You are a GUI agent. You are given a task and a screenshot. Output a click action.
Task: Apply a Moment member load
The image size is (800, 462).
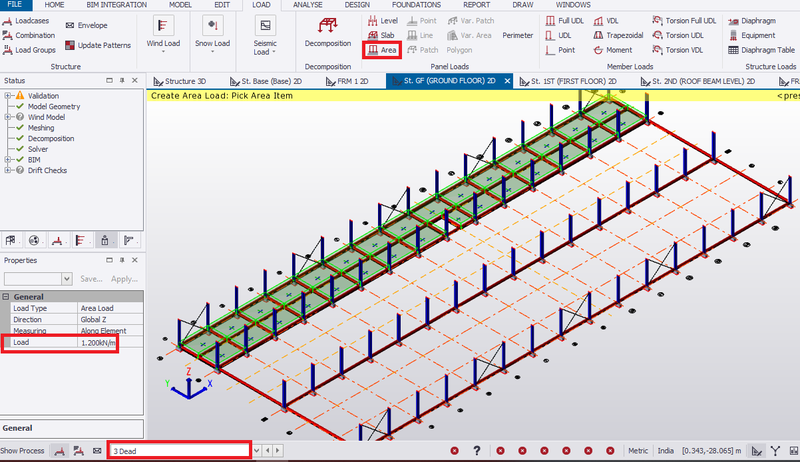(x=613, y=50)
